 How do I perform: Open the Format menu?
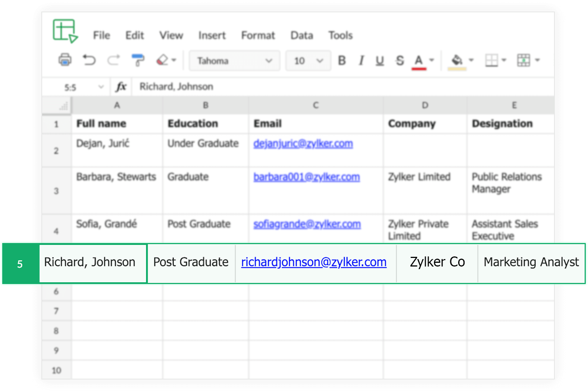pyautogui.click(x=258, y=35)
